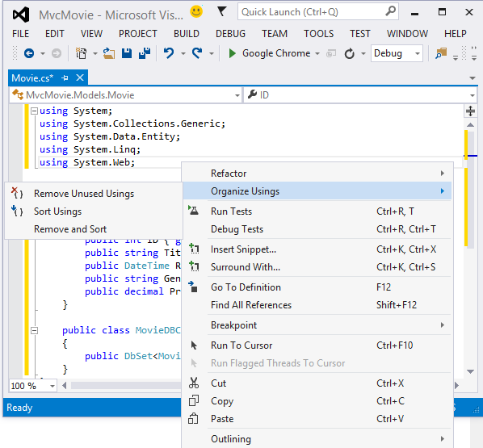The height and width of the screenshot is (448, 483).
Task: Click the green Start debugging play icon
Action: click(233, 53)
